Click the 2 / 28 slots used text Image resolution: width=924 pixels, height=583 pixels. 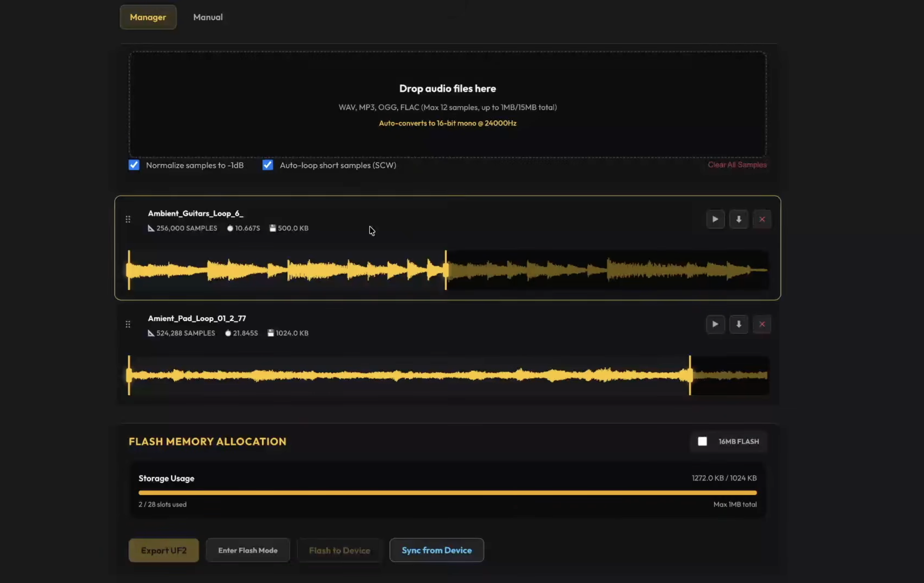coord(162,504)
